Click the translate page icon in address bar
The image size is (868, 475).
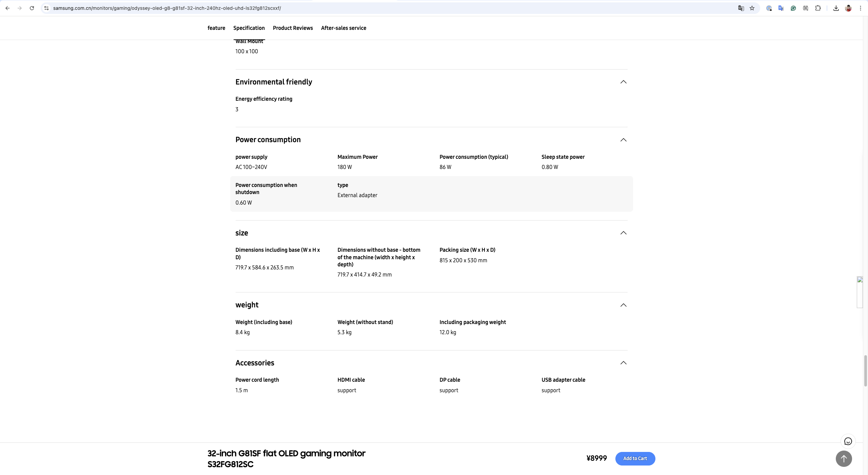(741, 8)
